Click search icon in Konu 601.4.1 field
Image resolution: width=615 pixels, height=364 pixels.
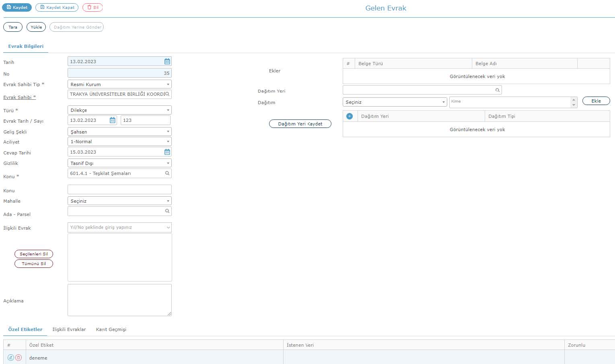pos(167,173)
